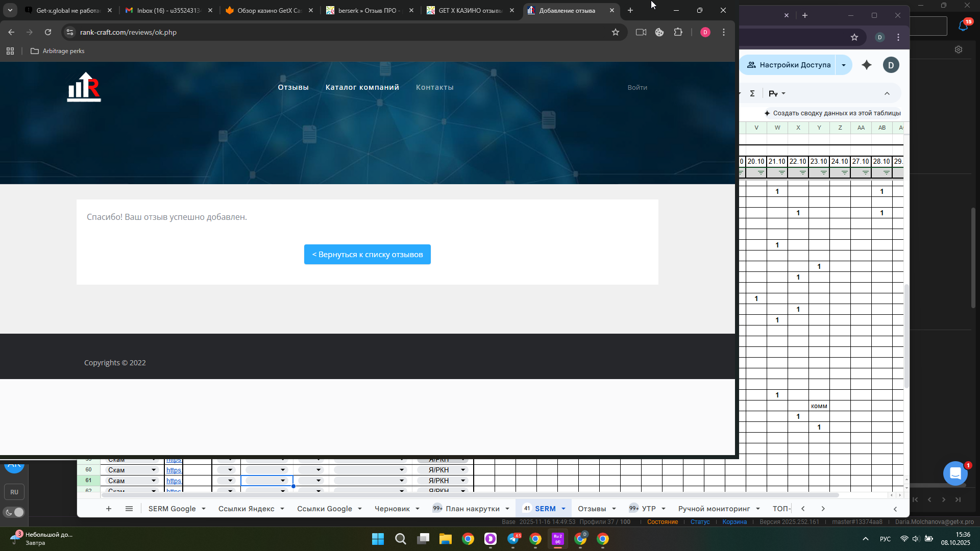Switch input language with RU button
Viewport: 980px width, 551px height.
(14, 492)
